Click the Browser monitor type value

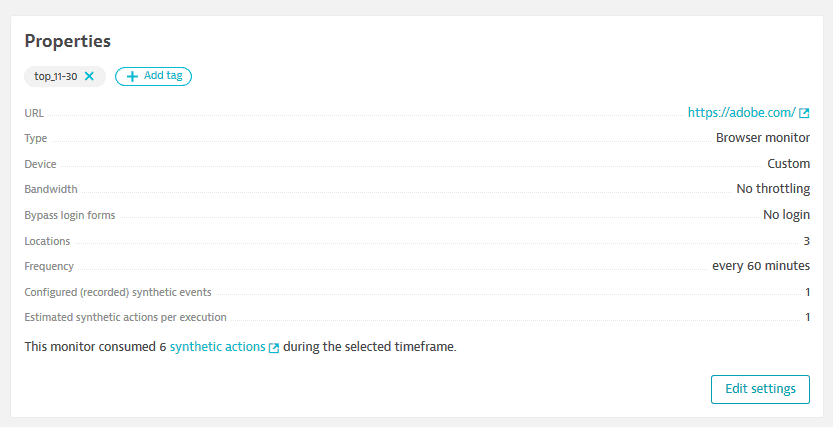[x=763, y=138]
